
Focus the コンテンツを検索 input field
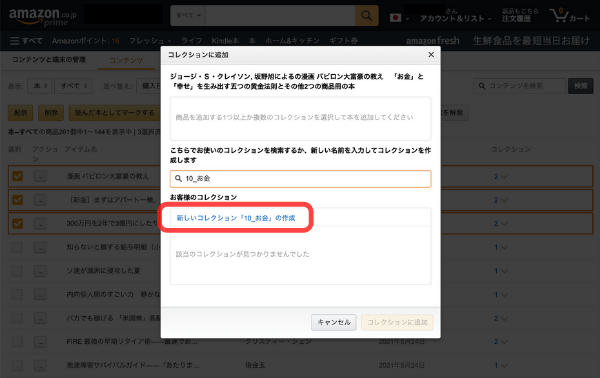pos(519,86)
